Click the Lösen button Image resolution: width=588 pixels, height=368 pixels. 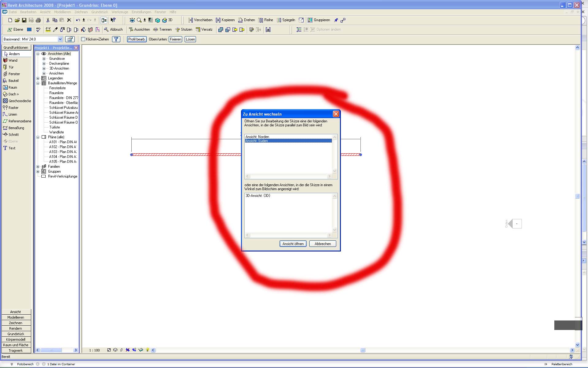coord(190,39)
